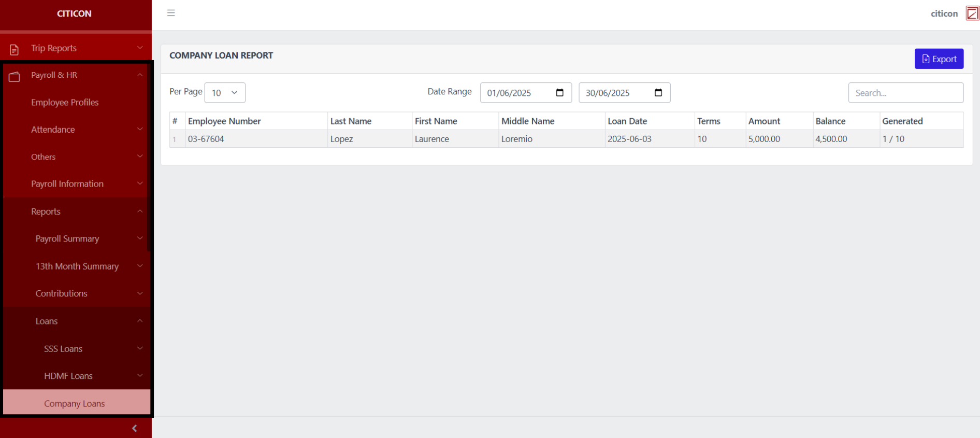This screenshot has height=438, width=980.
Task: Expand the SSS Loans submenu
Action: 76,349
